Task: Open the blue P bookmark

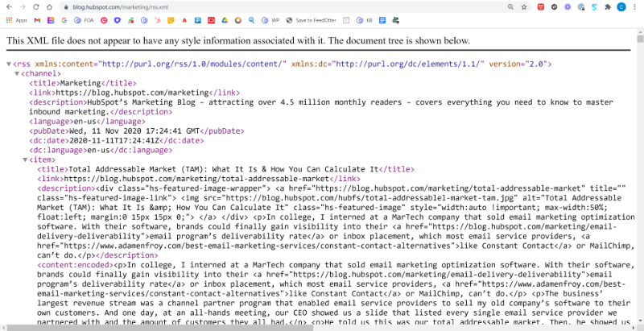Action: [198, 20]
